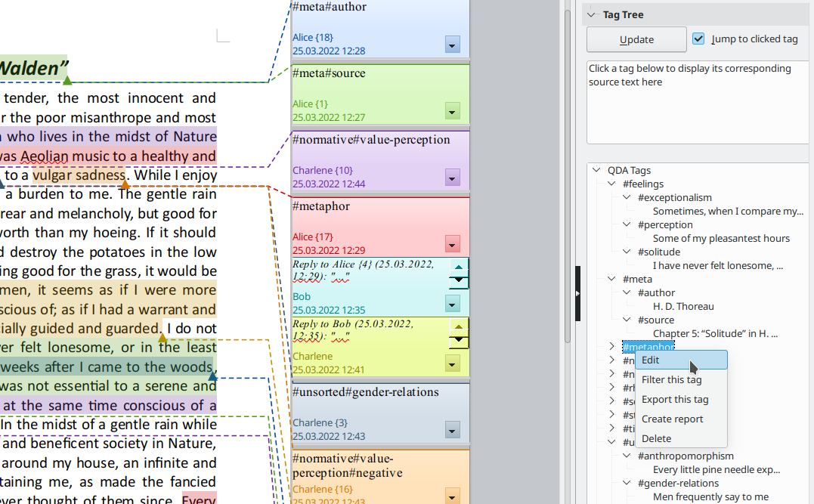Click the 'Aeolian' misspelled word
Image resolution: width=814 pixels, height=504 pixels.
pos(44,156)
